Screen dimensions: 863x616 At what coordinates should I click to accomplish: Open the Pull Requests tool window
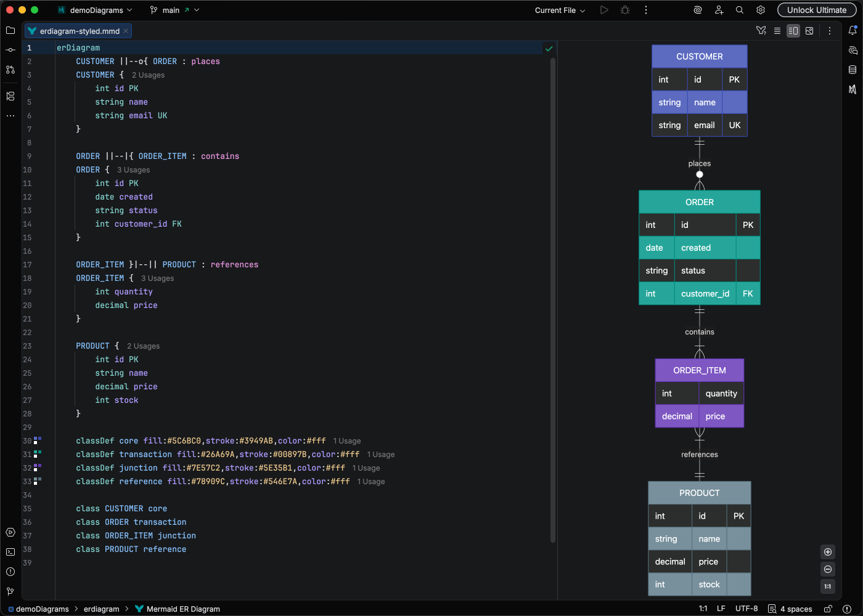(x=10, y=70)
